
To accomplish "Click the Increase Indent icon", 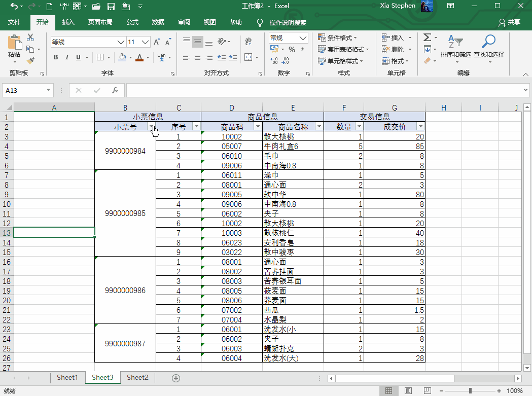I will pyautogui.click(x=233, y=57).
